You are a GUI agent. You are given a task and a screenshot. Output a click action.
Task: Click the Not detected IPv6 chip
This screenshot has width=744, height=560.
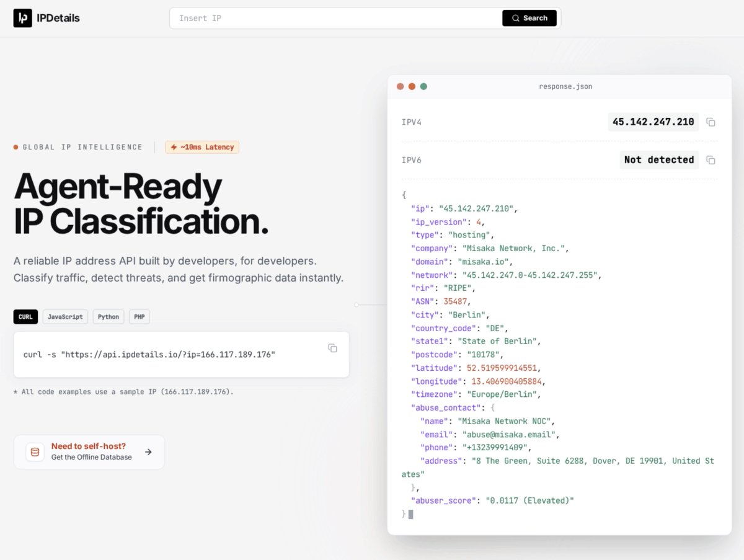[x=659, y=160]
